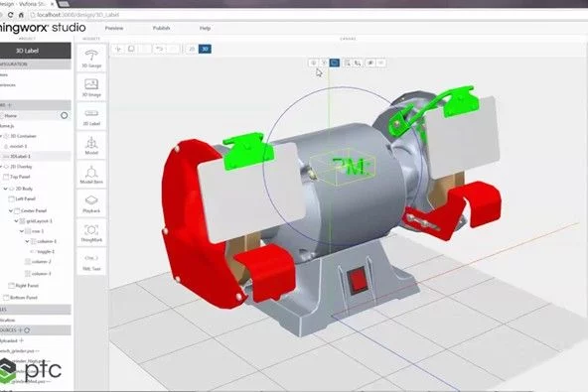Open the Help menu
This screenshot has height=392, width=588.
(205, 28)
